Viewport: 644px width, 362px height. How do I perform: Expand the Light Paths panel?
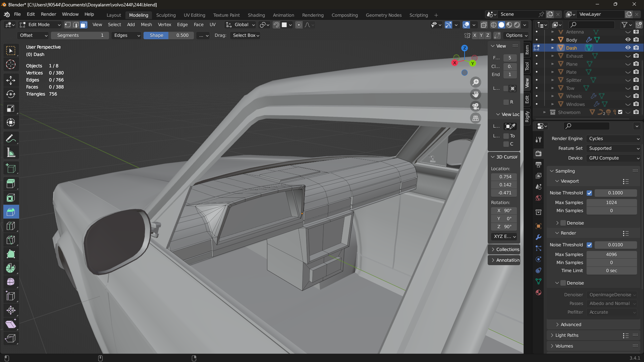pos(567,335)
